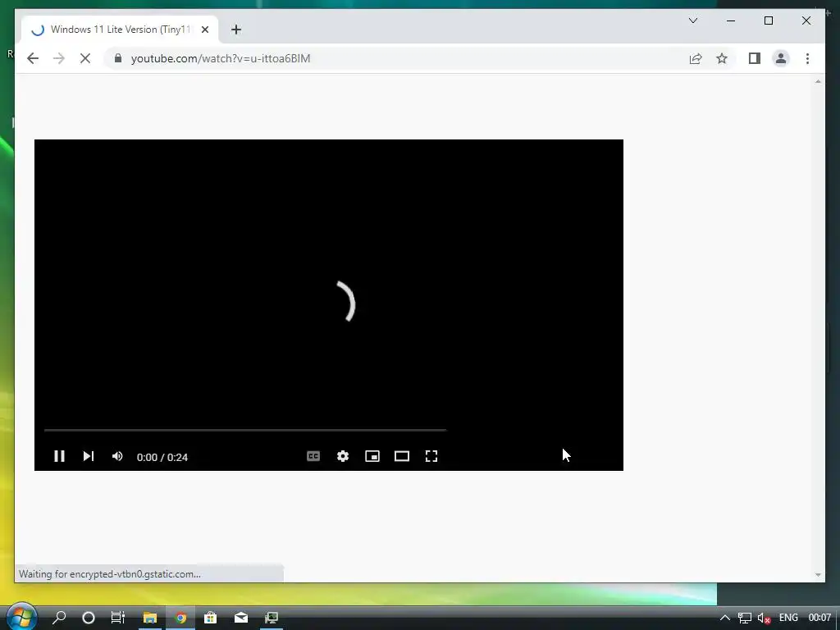Switch ENG input language

click(788, 618)
